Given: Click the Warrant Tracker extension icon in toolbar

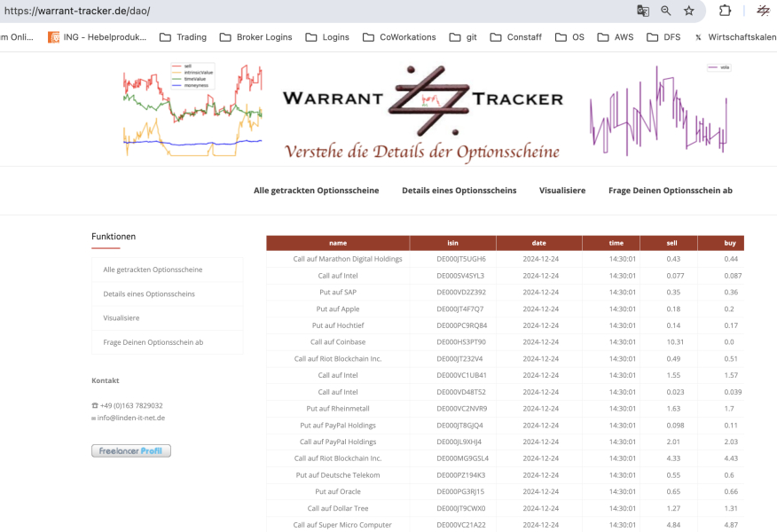Looking at the screenshot, I should [x=763, y=11].
